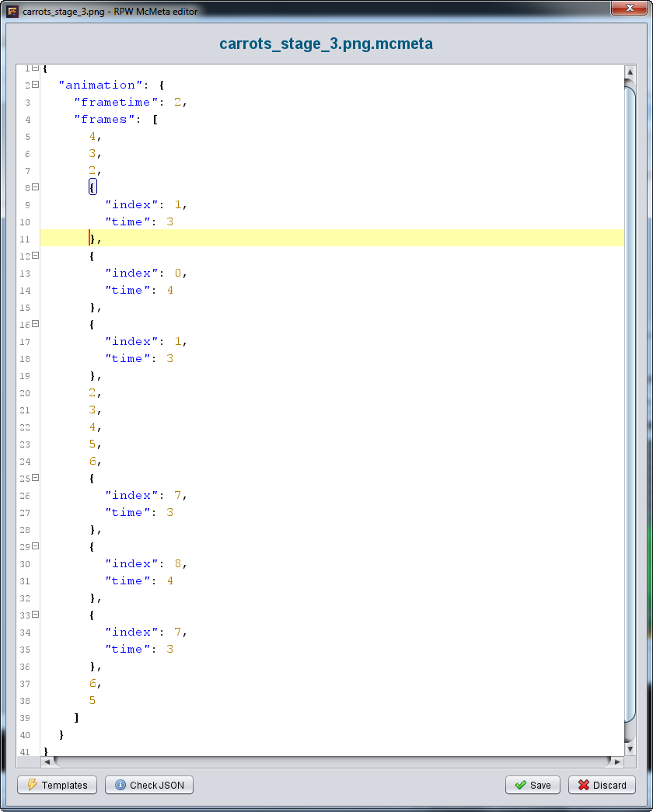Collapse the animation block at line 2
Viewport: 653px width, 812px height.
coord(36,85)
